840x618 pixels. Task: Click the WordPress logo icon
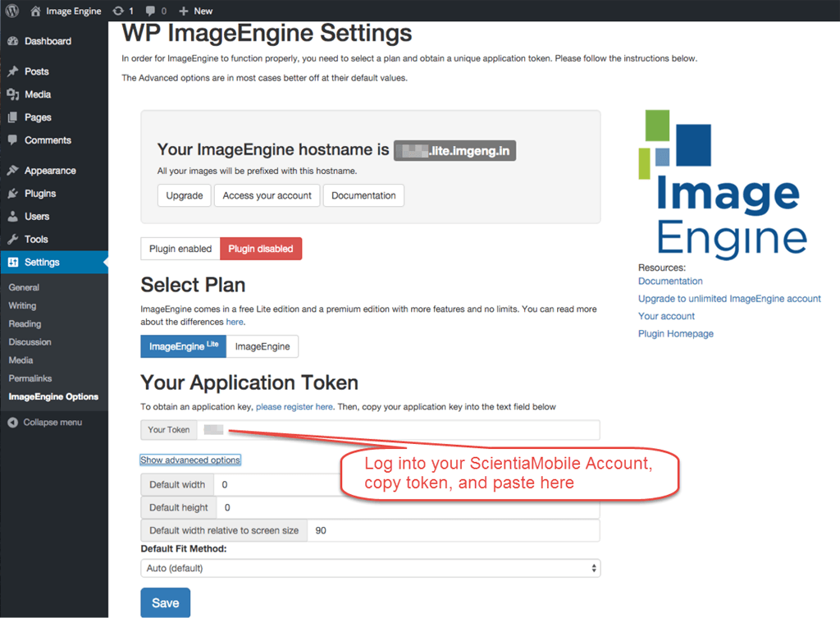(x=11, y=10)
